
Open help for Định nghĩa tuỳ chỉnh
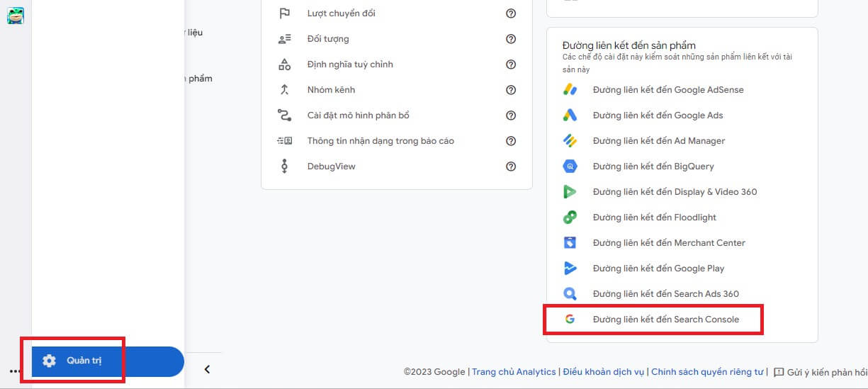tap(511, 64)
